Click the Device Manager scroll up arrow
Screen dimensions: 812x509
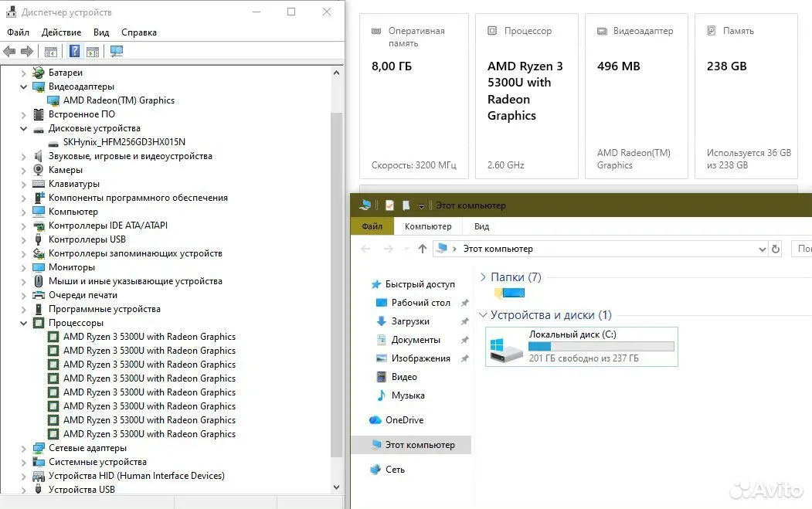point(337,73)
